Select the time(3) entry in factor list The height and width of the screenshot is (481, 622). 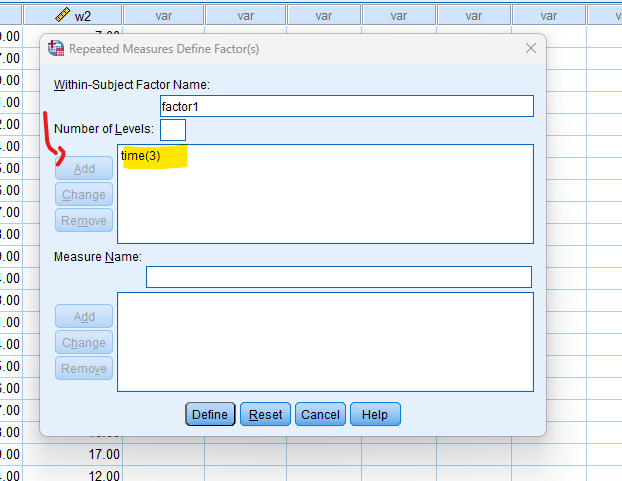click(x=141, y=156)
